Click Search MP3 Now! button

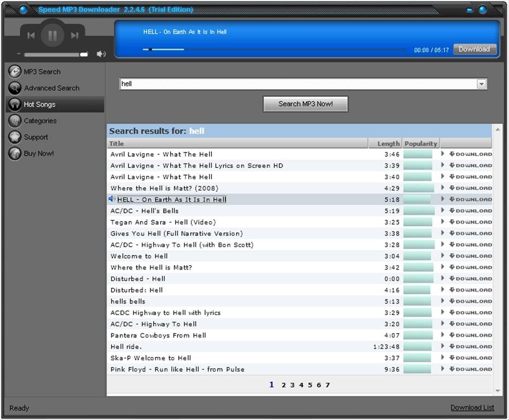(306, 104)
